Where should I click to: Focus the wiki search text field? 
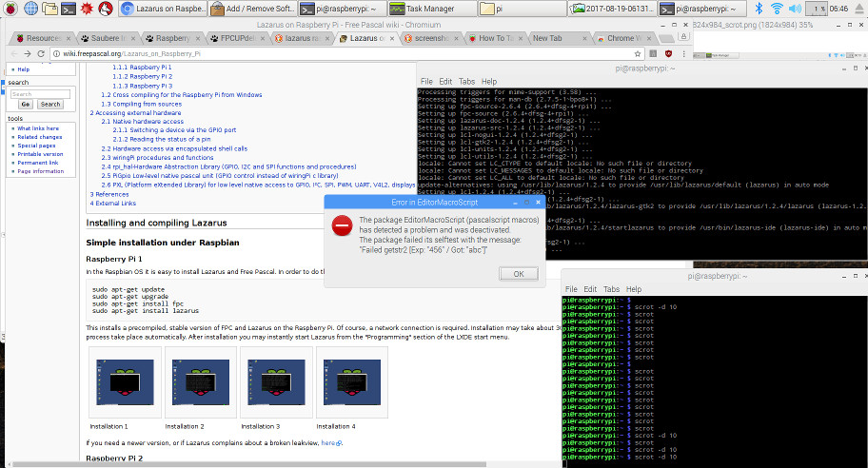click(36, 94)
